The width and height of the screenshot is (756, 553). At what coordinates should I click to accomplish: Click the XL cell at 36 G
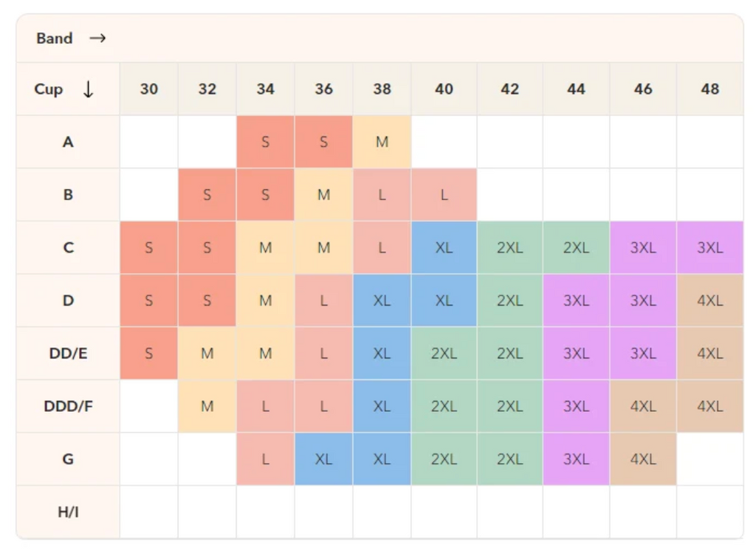tap(323, 458)
